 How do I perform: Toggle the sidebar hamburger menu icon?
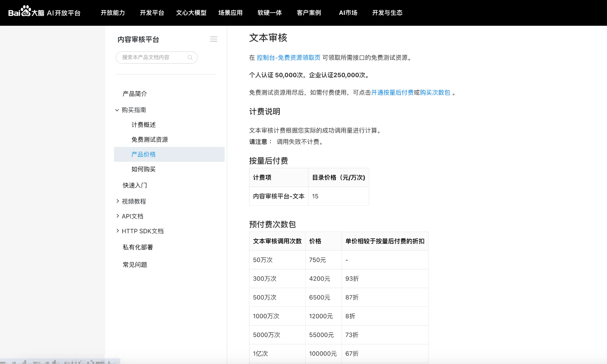click(x=214, y=39)
